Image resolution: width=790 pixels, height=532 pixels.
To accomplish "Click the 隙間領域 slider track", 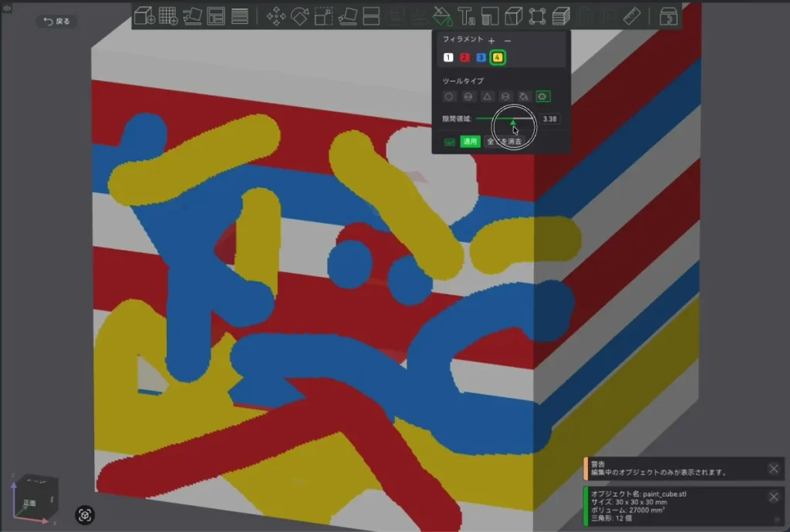I will point(505,119).
